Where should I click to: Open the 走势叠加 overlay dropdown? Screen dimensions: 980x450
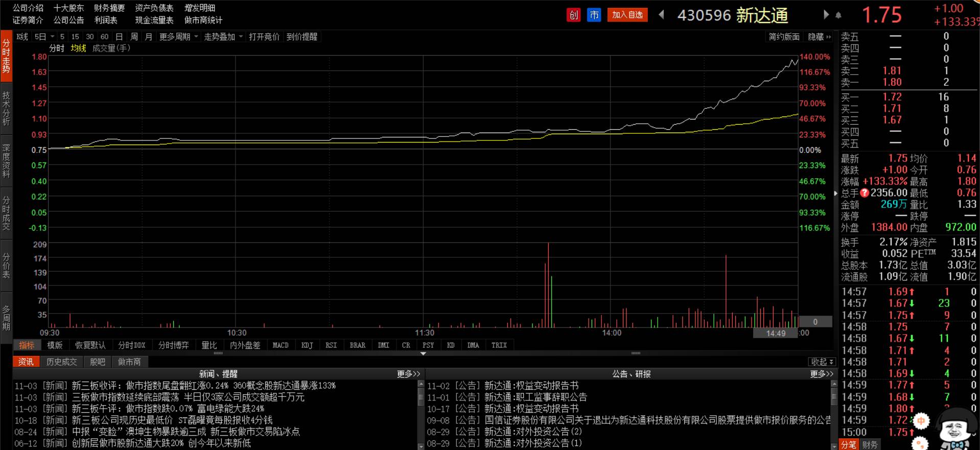(223, 37)
